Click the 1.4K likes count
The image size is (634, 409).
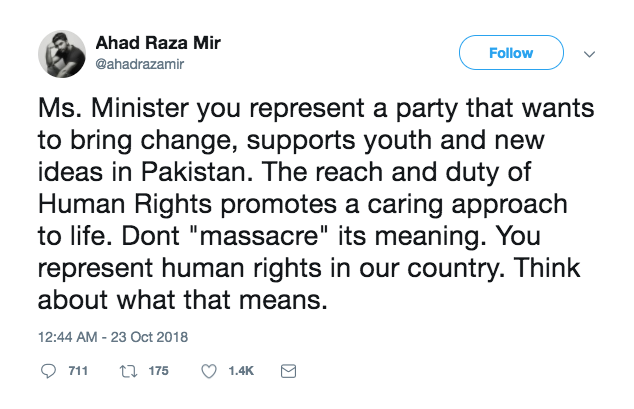[x=241, y=371]
